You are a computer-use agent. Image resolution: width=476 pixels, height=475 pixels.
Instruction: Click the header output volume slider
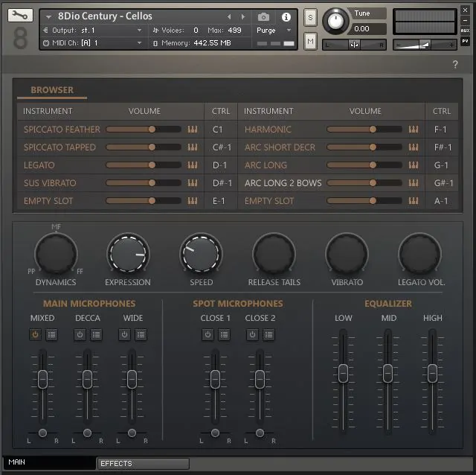[425, 45]
